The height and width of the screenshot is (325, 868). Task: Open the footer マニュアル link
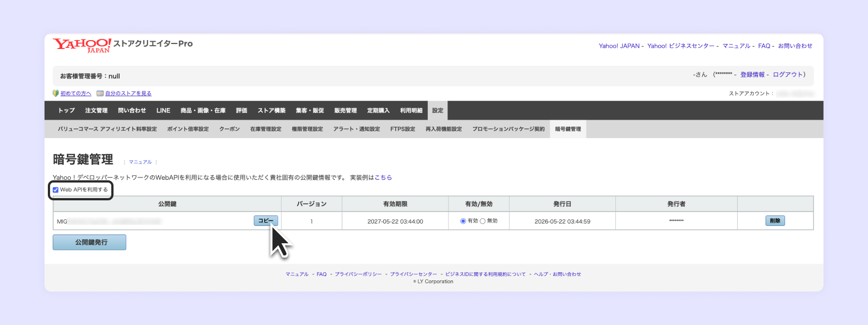pos(297,274)
